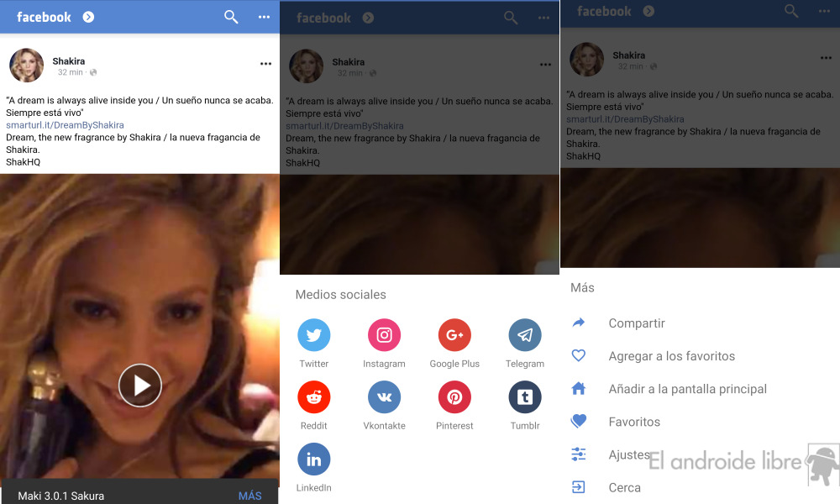840x504 pixels.
Task: Tap dimmed search icon in right screen
Action: tap(791, 11)
